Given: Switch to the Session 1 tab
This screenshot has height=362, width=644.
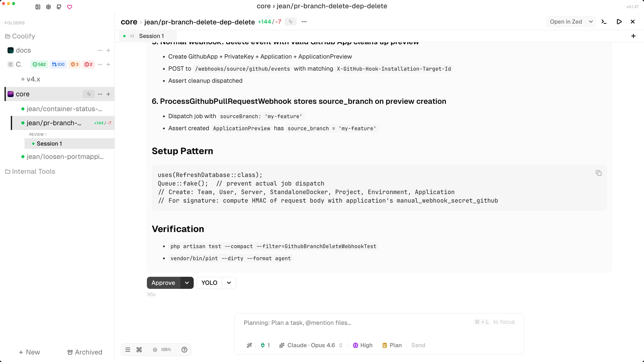Looking at the screenshot, I should [151, 36].
